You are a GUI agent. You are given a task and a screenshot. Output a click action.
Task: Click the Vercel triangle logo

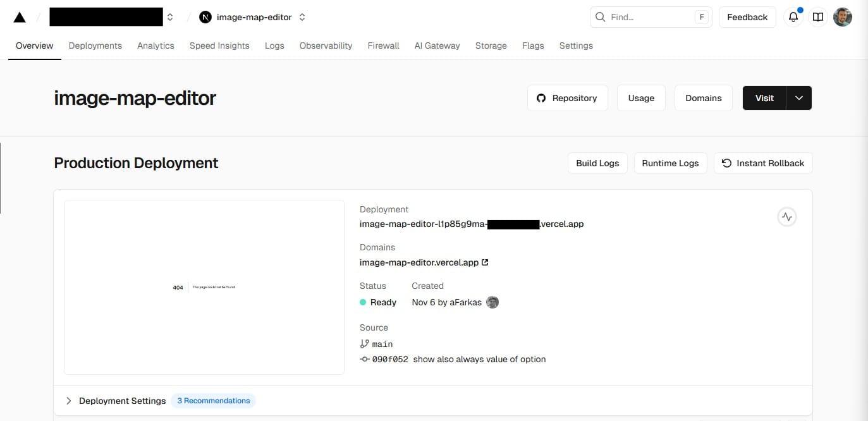[20, 17]
